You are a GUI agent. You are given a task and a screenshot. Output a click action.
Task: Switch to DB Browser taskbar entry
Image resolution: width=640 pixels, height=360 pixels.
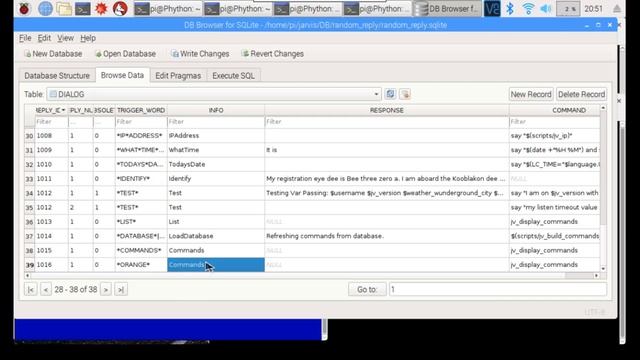[447, 9]
